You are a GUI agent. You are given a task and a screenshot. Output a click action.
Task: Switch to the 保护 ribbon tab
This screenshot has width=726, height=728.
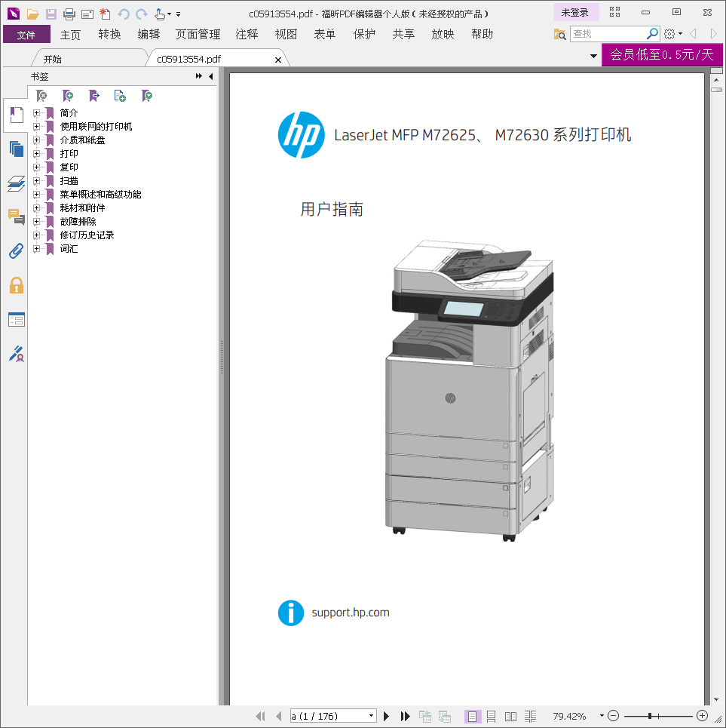click(364, 35)
